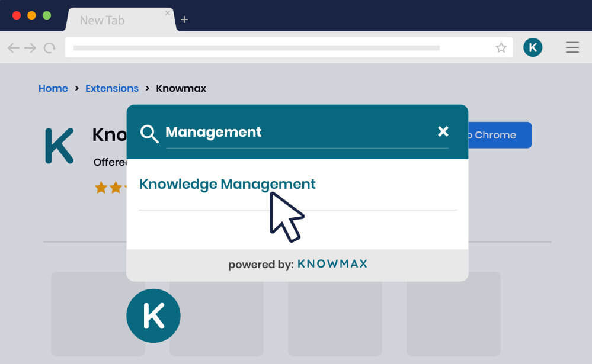The image size is (592, 364).
Task: Click the second orange rating star
Action: click(x=116, y=188)
